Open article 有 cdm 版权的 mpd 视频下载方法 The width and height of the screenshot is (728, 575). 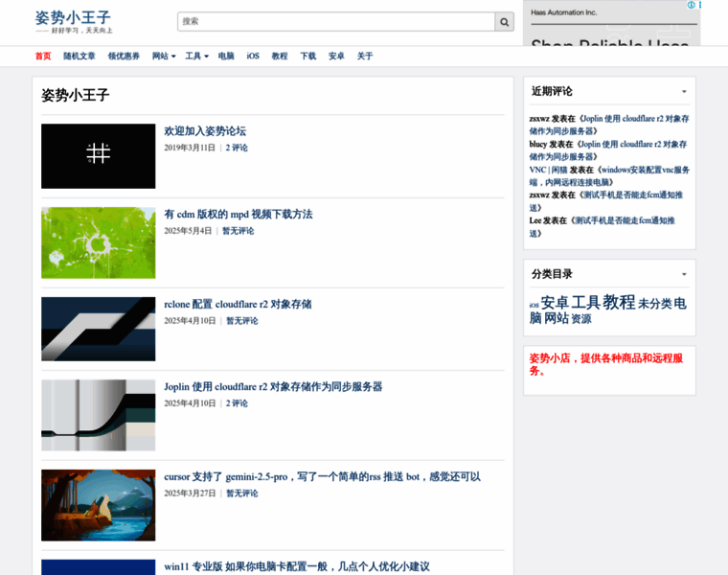click(x=239, y=214)
